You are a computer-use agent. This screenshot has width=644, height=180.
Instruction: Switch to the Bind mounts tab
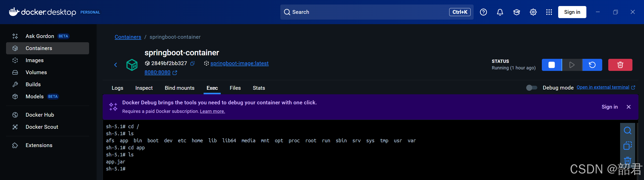tap(179, 88)
